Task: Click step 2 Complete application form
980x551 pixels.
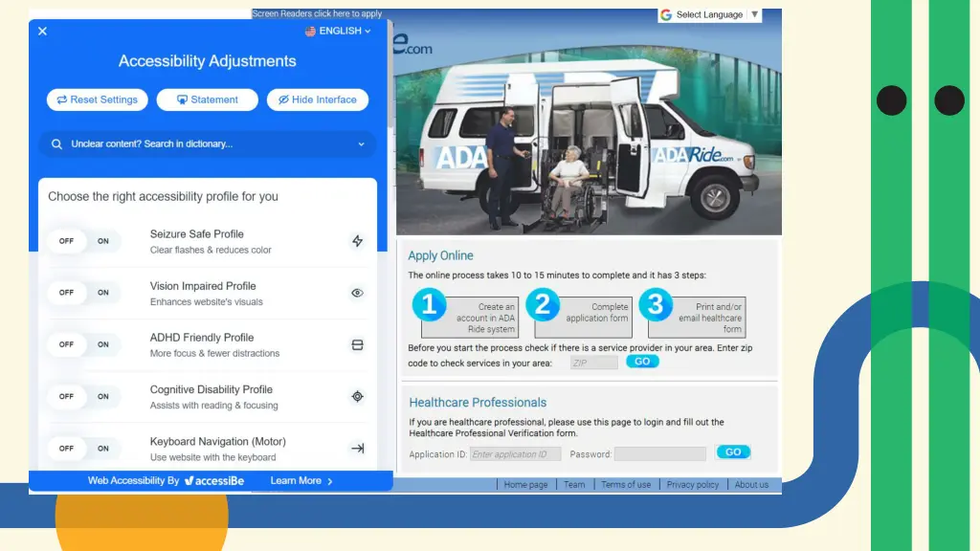Action: (579, 314)
